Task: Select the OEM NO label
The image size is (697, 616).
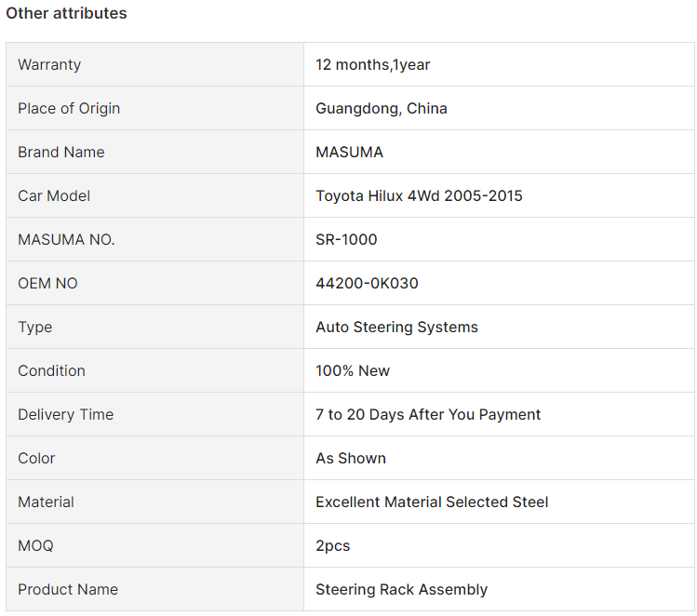Action: [47, 283]
